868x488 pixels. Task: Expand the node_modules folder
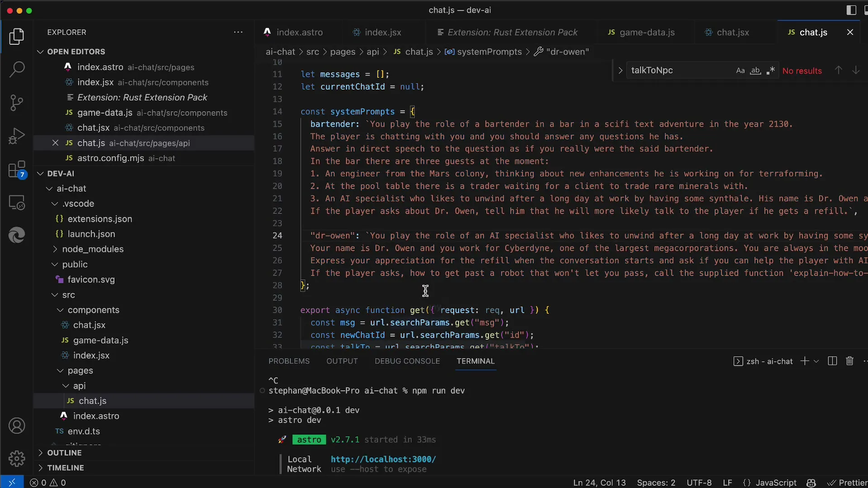pos(92,249)
